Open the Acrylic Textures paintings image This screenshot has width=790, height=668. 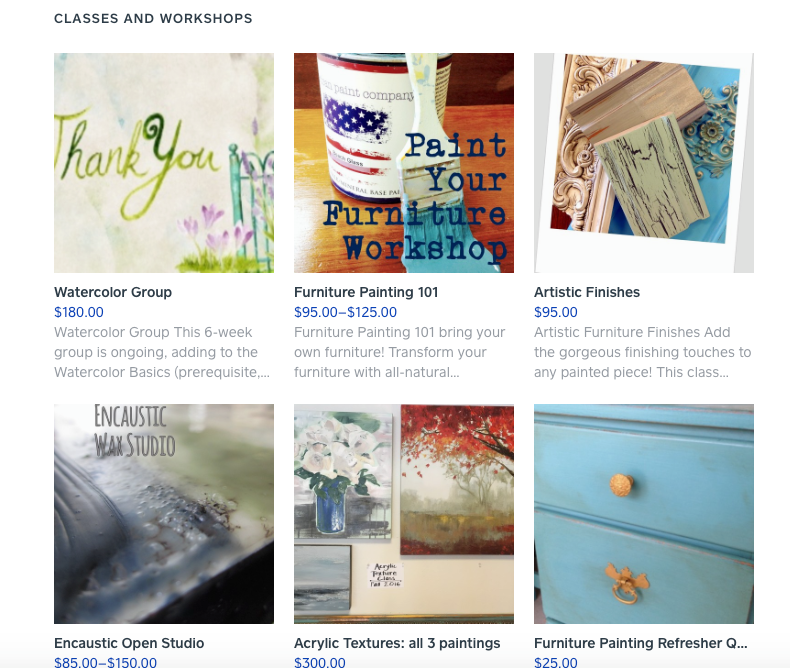(x=404, y=514)
